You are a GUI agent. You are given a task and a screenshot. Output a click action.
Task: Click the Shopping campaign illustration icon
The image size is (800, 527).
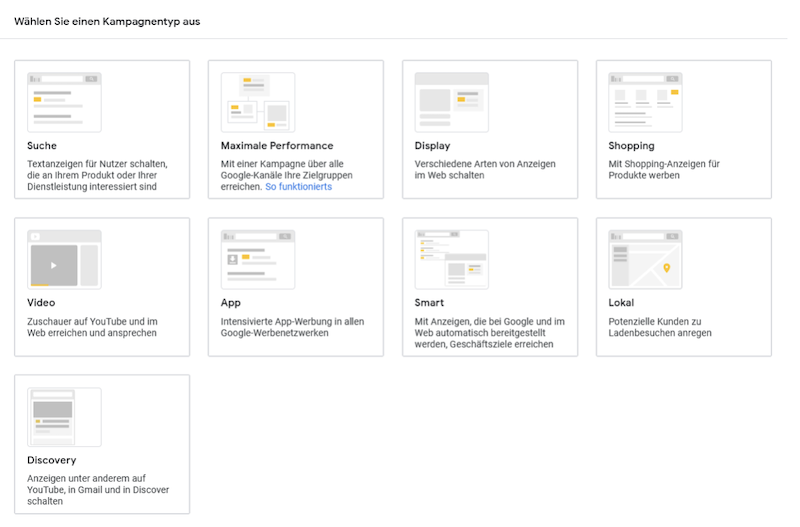pos(645,102)
